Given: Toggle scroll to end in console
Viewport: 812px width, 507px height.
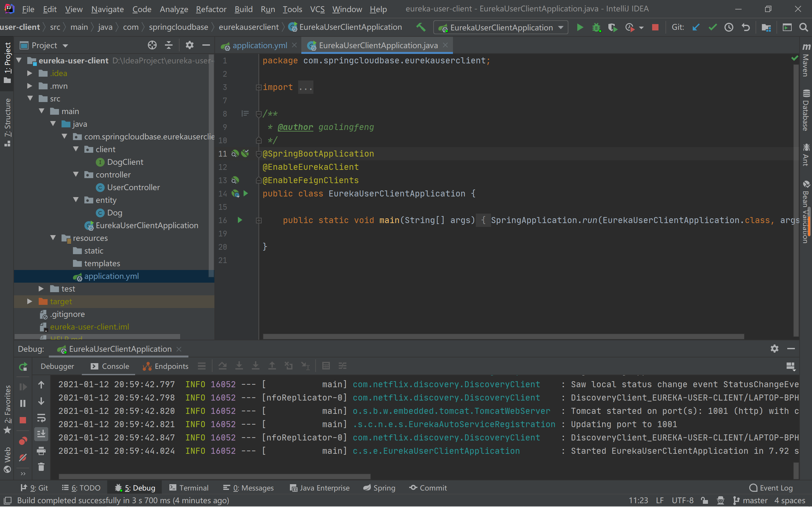Looking at the screenshot, I should tap(41, 433).
